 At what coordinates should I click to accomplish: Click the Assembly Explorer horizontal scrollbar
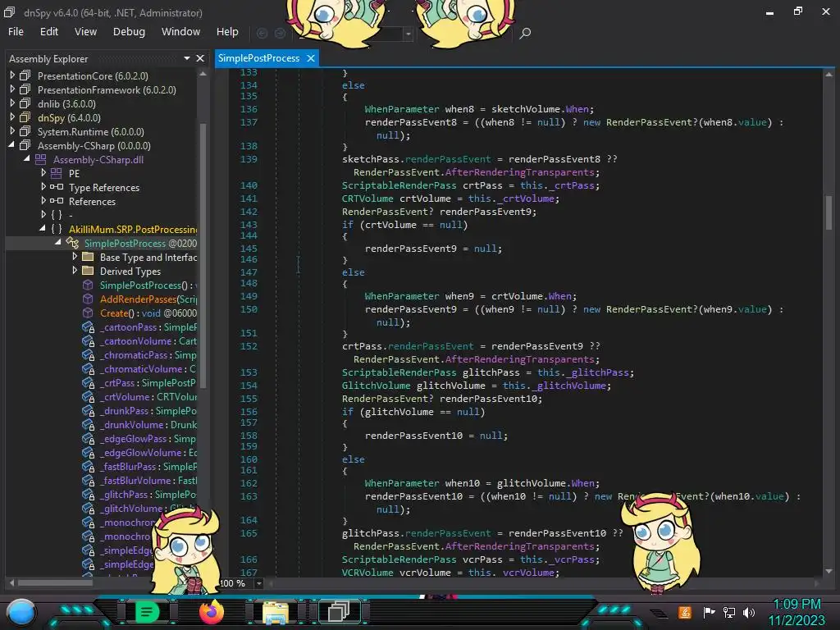tap(55, 582)
